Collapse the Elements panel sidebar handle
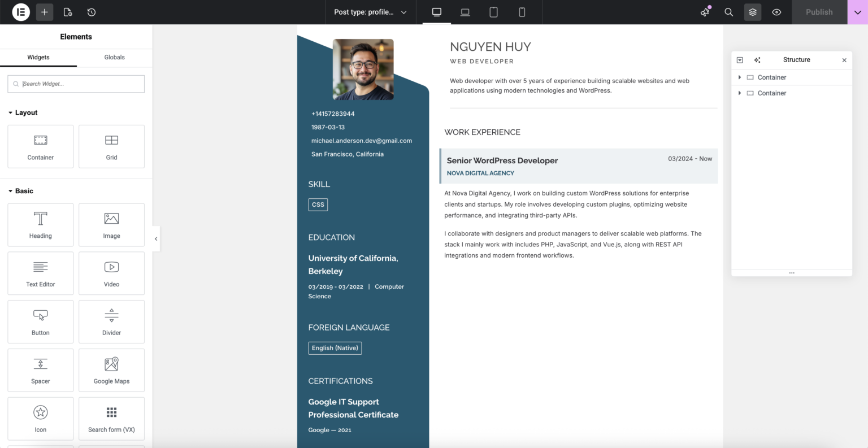Screen dimensions: 868x448 coord(156,239)
